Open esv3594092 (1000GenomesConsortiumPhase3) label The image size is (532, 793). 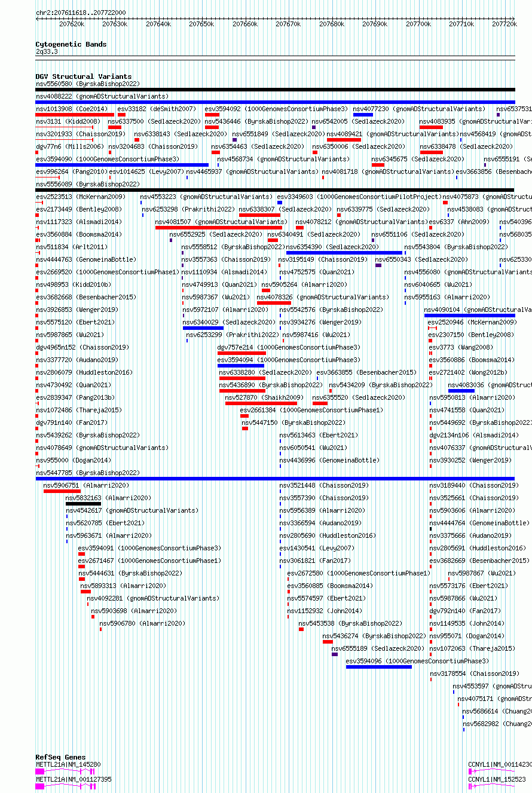tap(276, 109)
